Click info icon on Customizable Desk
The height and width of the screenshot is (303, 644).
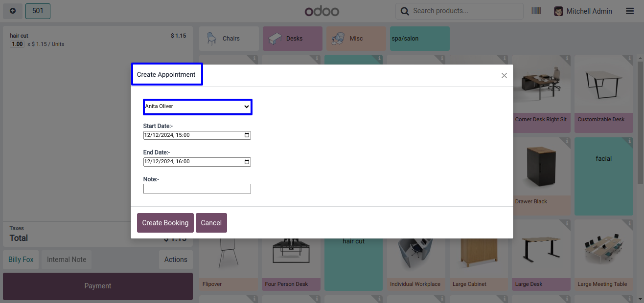pyautogui.click(x=629, y=59)
